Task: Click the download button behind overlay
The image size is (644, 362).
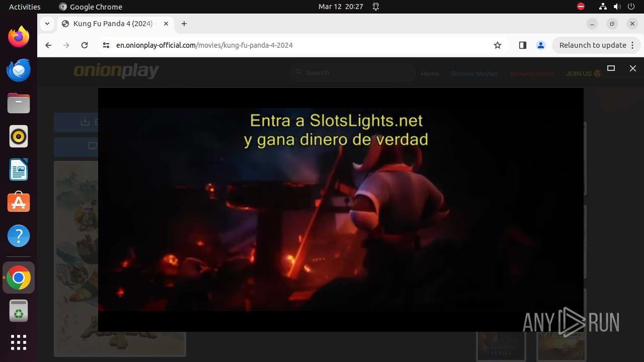Action: coord(76,122)
